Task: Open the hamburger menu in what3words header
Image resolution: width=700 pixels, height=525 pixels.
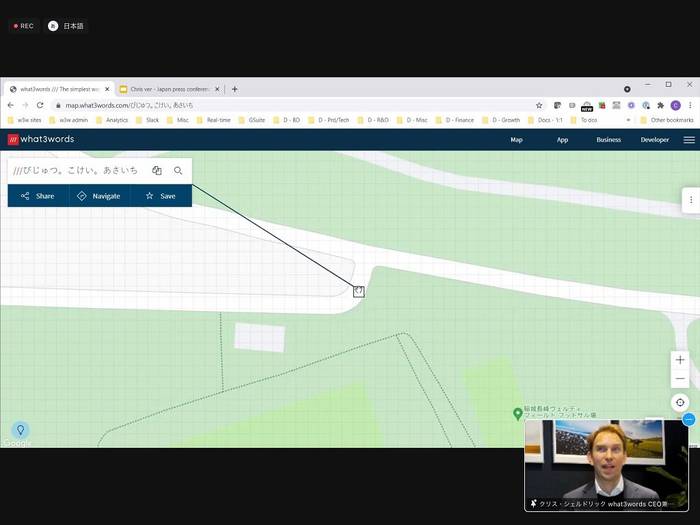Action: [689, 140]
